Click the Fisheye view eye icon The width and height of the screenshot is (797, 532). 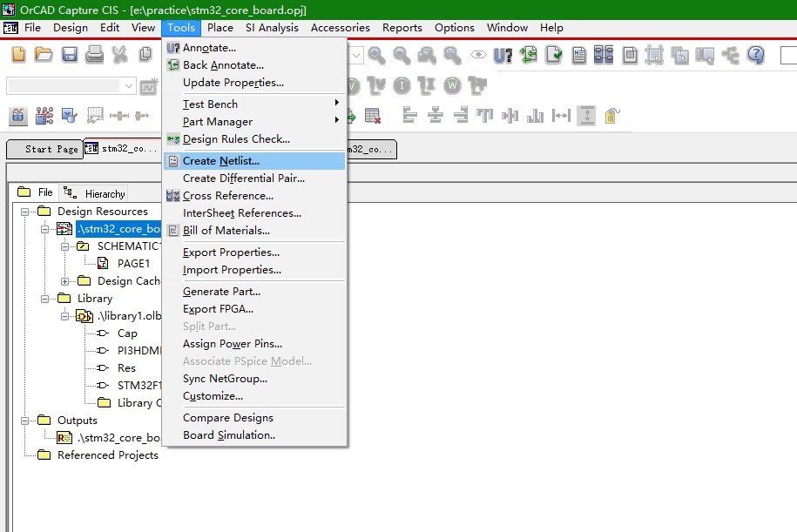[x=478, y=54]
